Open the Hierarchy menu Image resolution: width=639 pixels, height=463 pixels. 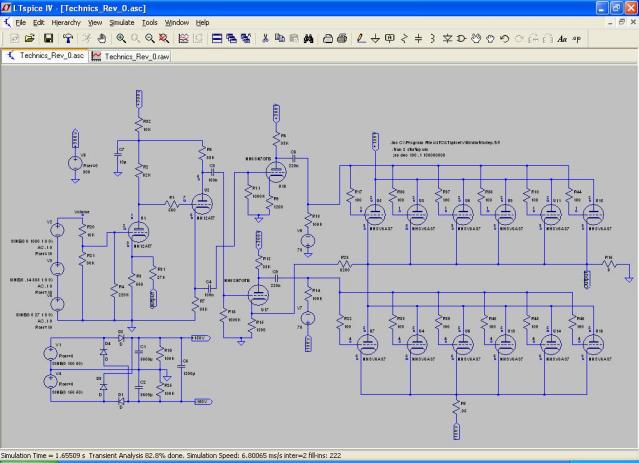(x=66, y=22)
